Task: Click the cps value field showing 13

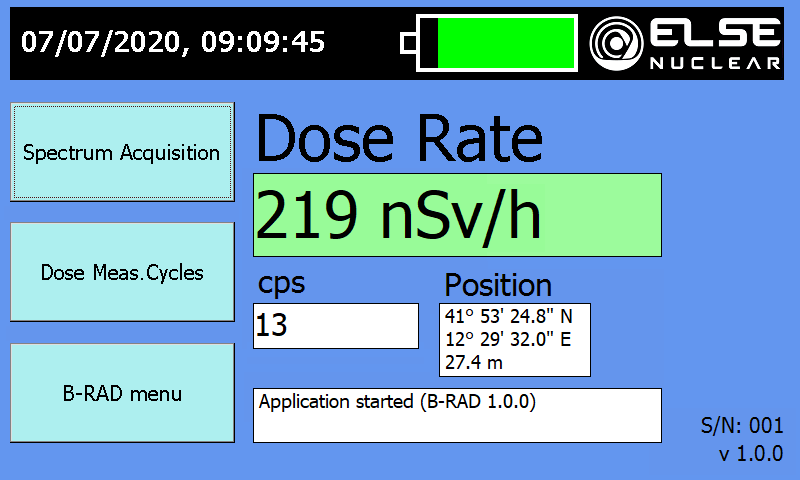Action: coord(335,326)
